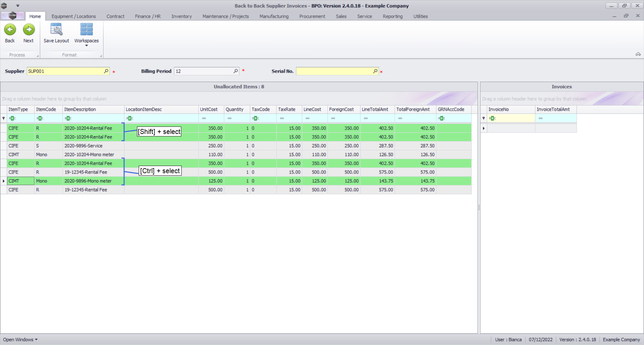Expand the Process group dialog launcher
The height and width of the screenshot is (345, 644).
coord(38,56)
